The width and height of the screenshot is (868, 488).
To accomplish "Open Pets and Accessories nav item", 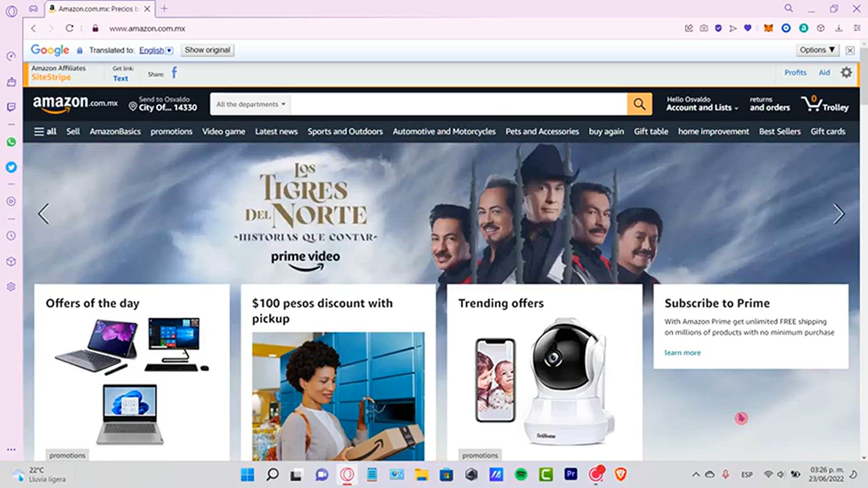I will (x=542, y=131).
